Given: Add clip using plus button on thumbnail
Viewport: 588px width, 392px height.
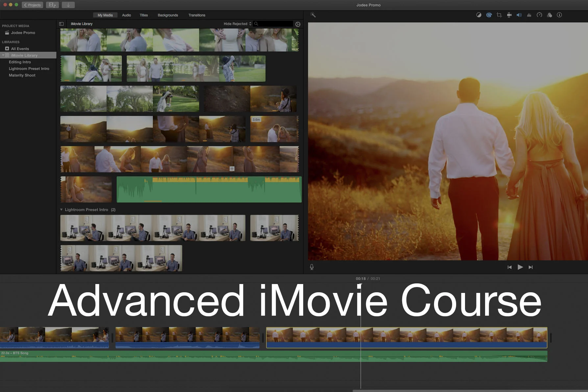Looking at the screenshot, I should pyautogui.click(x=232, y=169).
